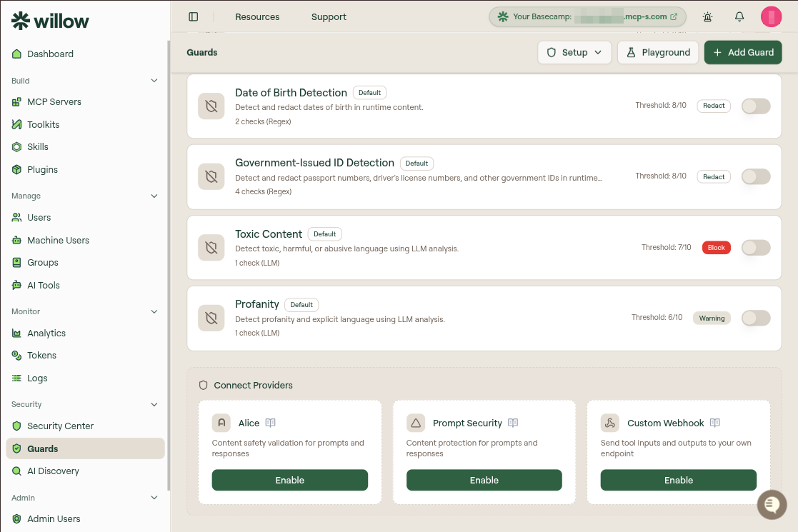Toggle the sidebar panel icon
798x532 pixels.
pos(194,17)
